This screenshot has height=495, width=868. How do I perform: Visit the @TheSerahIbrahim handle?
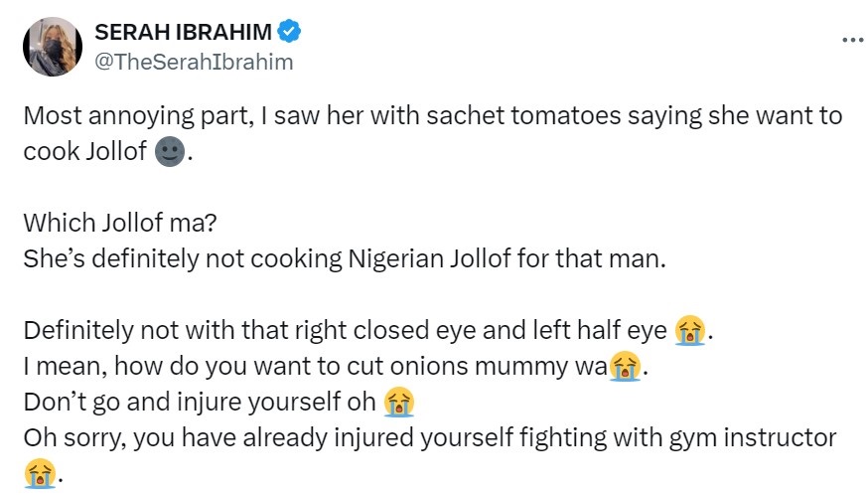pyautogui.click(x=194, y=62)
